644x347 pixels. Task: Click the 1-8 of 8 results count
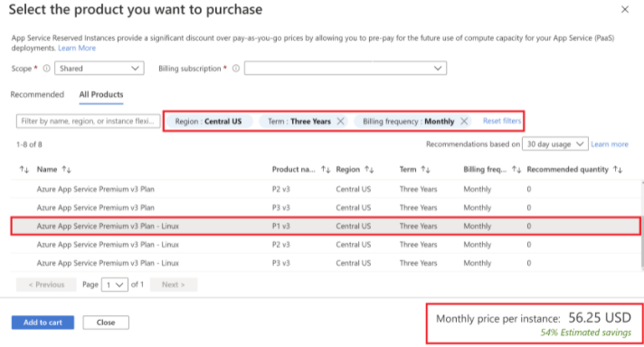pos(29,145)
